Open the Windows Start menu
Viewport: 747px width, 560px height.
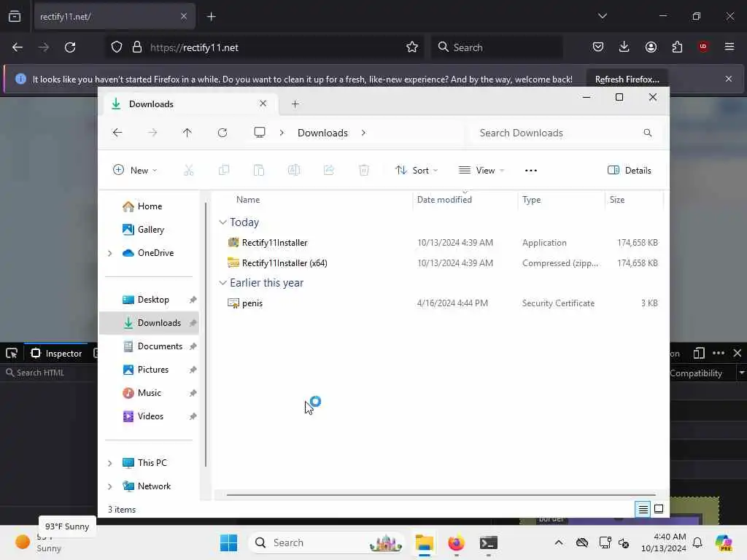(228, 542)
